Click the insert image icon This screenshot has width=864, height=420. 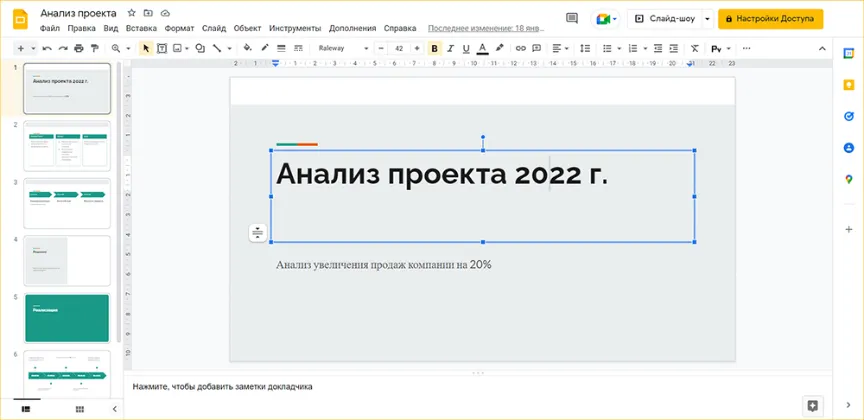click(177, 49)
